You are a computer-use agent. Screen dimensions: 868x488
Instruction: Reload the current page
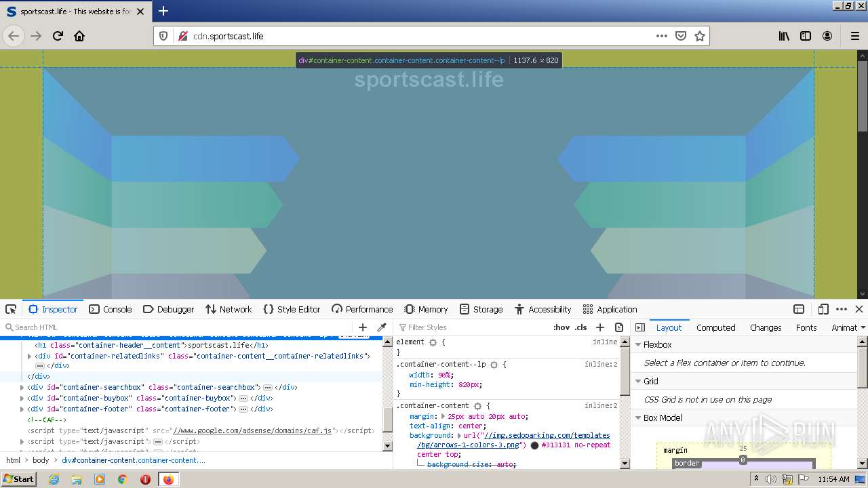tap(58, 36)
